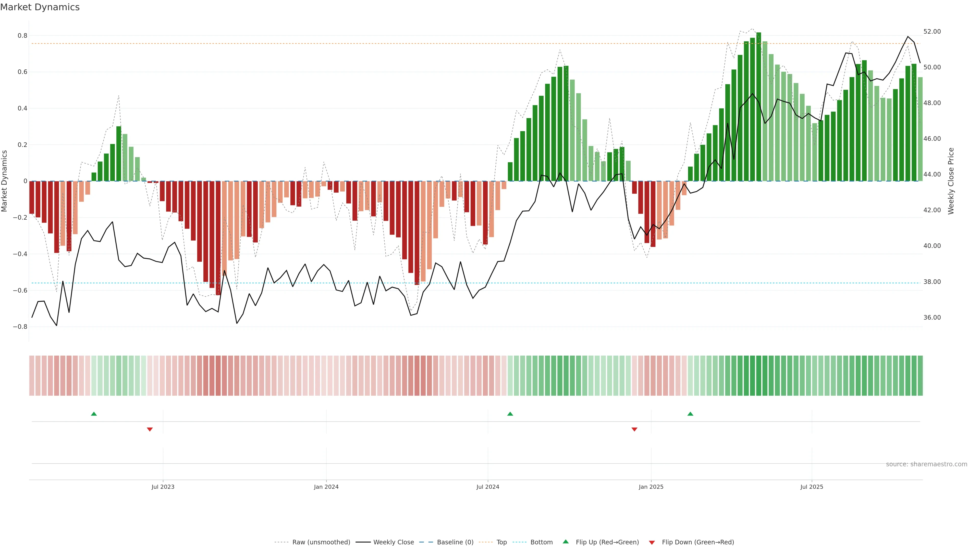Screen dimensions: 980x551
Task: Click the green flip-up marker just after Jul 2024
Action: coord(510,414)
